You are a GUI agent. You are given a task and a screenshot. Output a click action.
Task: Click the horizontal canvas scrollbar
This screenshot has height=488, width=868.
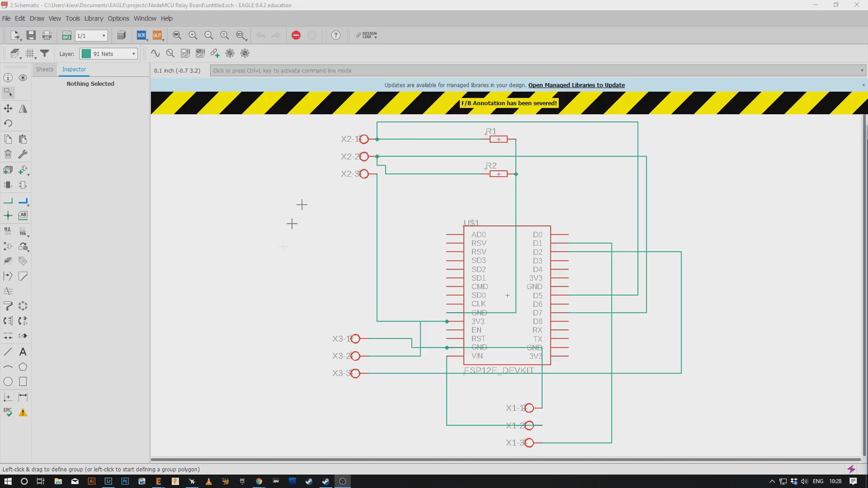coord(505,459)
